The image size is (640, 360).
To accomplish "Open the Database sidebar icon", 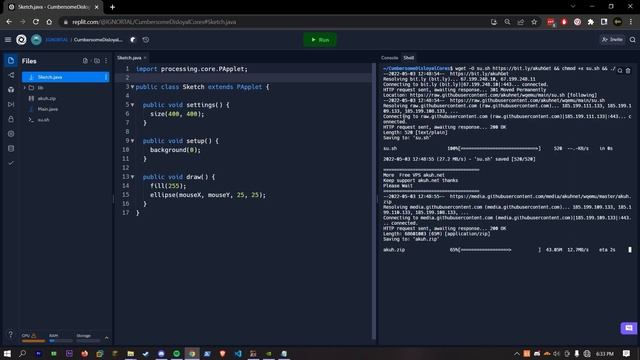I will (11, 149).
